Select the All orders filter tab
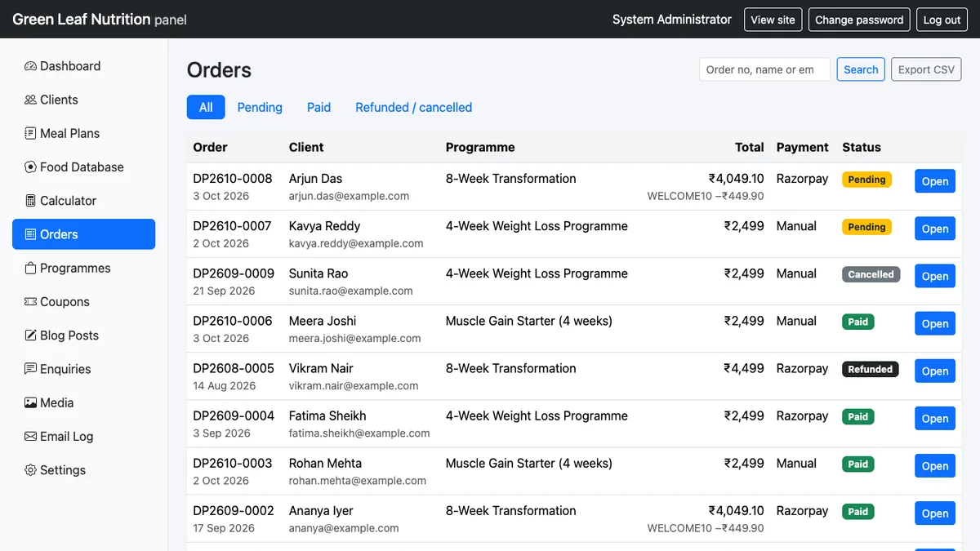Viewport: 980px width, 551px height. (x=206, y=107)
